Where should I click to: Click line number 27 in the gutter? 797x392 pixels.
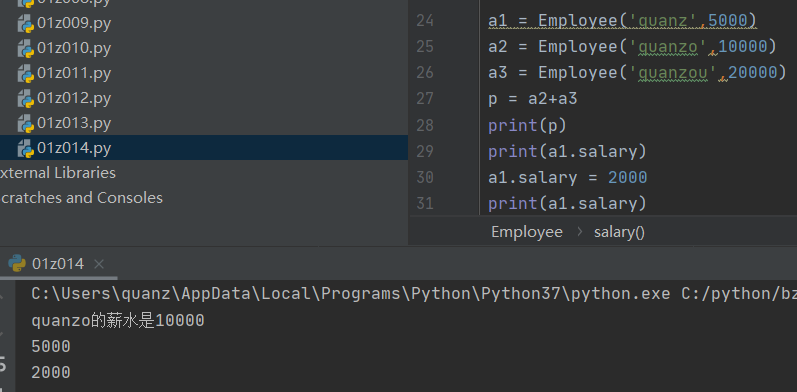tap(425, 99)
